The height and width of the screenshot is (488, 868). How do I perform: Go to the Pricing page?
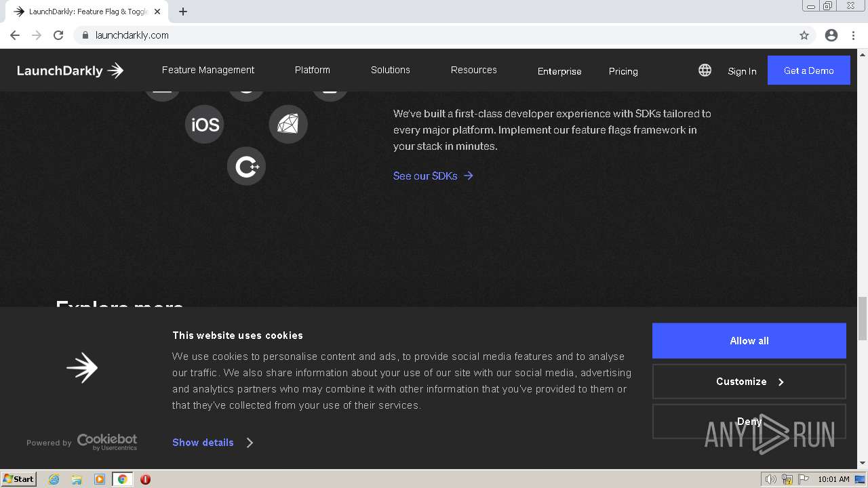pyautogui.click(x=623, y=71)
